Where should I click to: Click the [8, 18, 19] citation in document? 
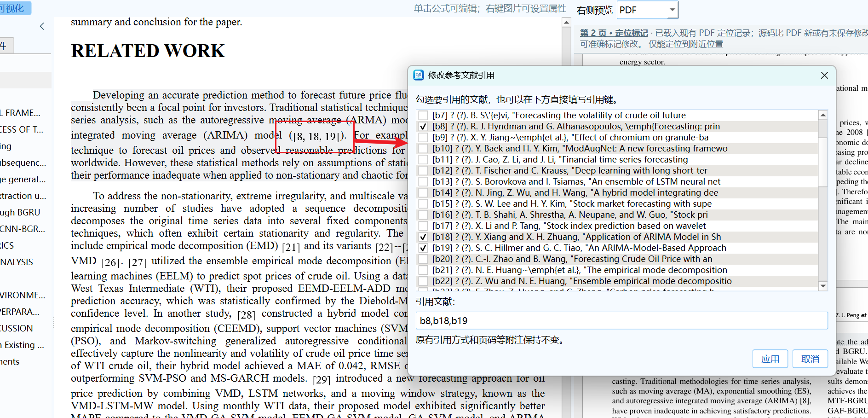317,136
